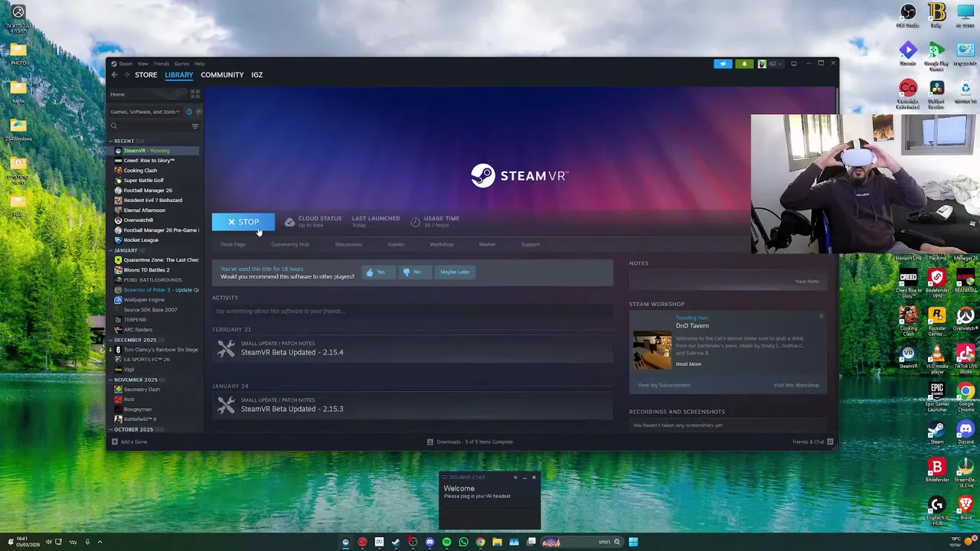Collapse the OCTOBER 2025 section
The image size is (980, 551).
110,429
